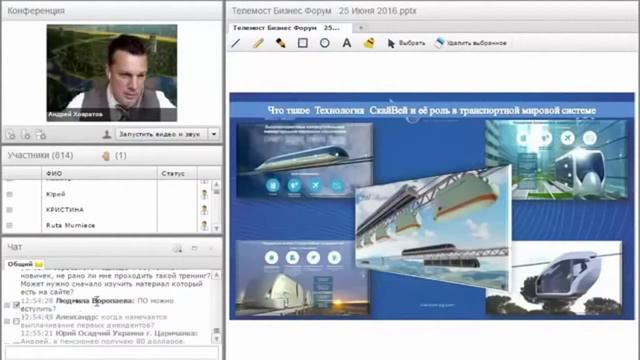Image resolution: width=640 pixels, height=360 pixels.
Task: Click chat scroll down arrow
Action: click(217, 339)
